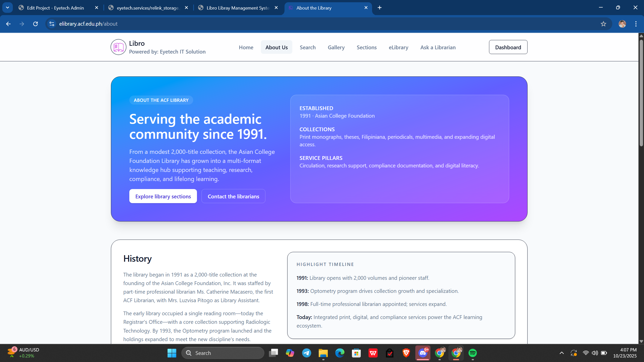Open site information icon in address bar
644x362 pixels.
(52, 24)
